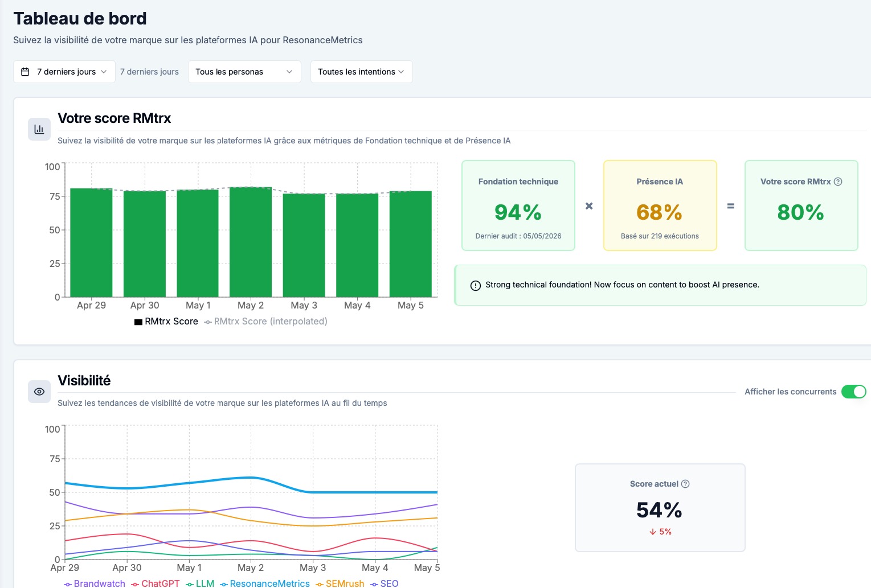This screenshot has width=871, height=588.
Task: Click the Score actuel 54% card
Action: pyautogui.click(x=660, y=508)
